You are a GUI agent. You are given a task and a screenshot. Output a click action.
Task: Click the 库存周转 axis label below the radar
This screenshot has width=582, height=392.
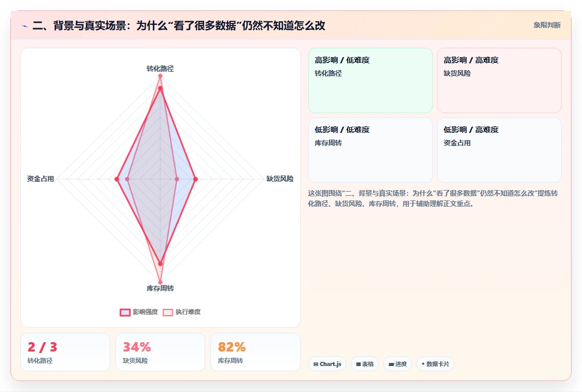(160, 288)
